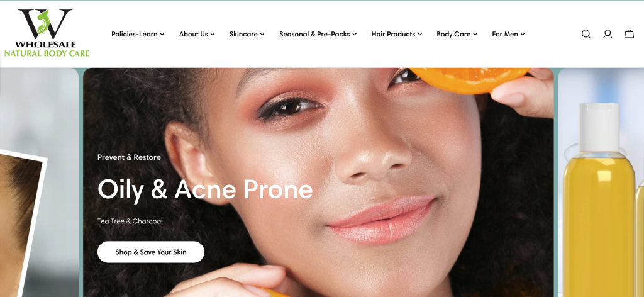Screen dimensions: 644x297
Task: Open the Skincare dropdown menu
Action: 247,34
